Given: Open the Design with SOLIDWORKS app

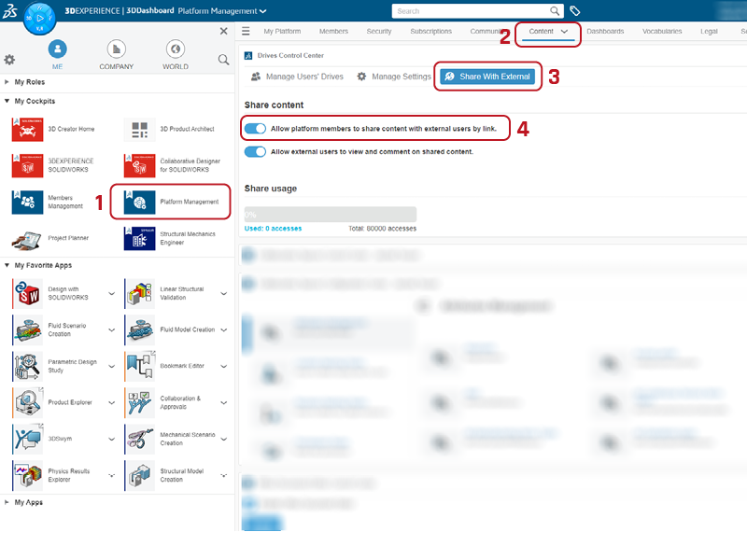Looking at the screenshot, I should coord(28,295).
